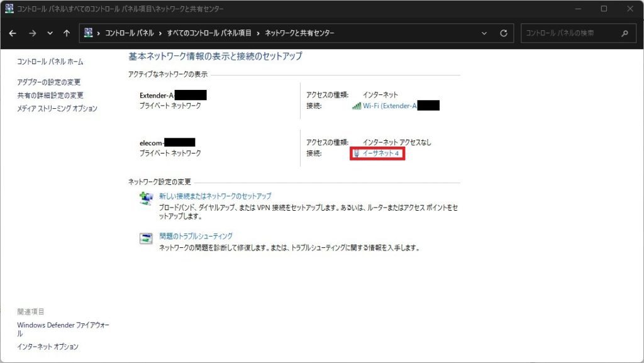Click the new connection setup icon
Image resolution: width=644 pixels, height=363 pixels.
coord(146,199)
